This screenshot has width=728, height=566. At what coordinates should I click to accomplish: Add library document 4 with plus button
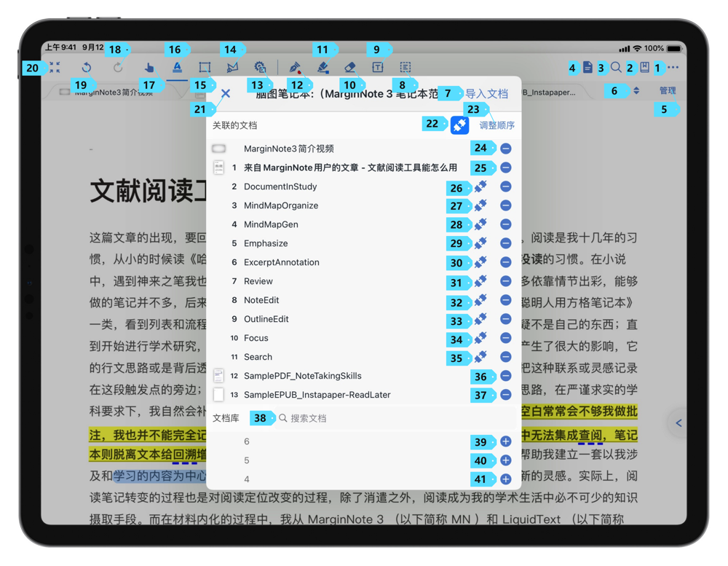[x=506, y=479]
